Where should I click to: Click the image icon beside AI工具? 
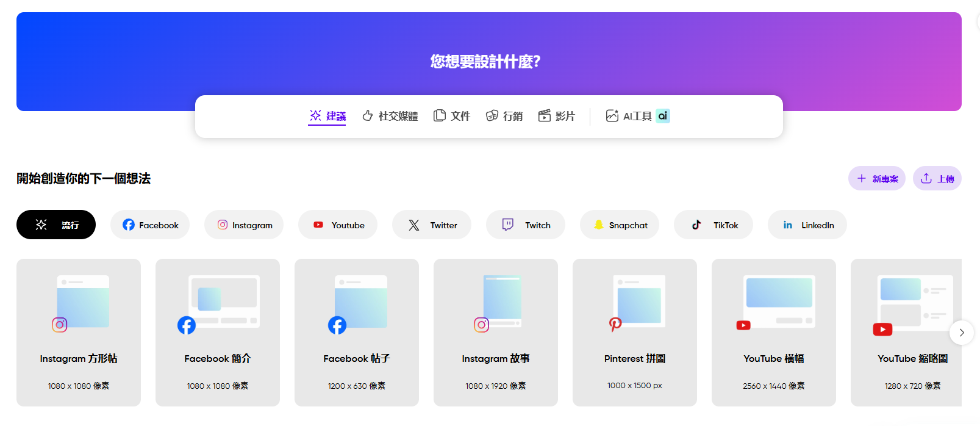[x=612, y=115]
